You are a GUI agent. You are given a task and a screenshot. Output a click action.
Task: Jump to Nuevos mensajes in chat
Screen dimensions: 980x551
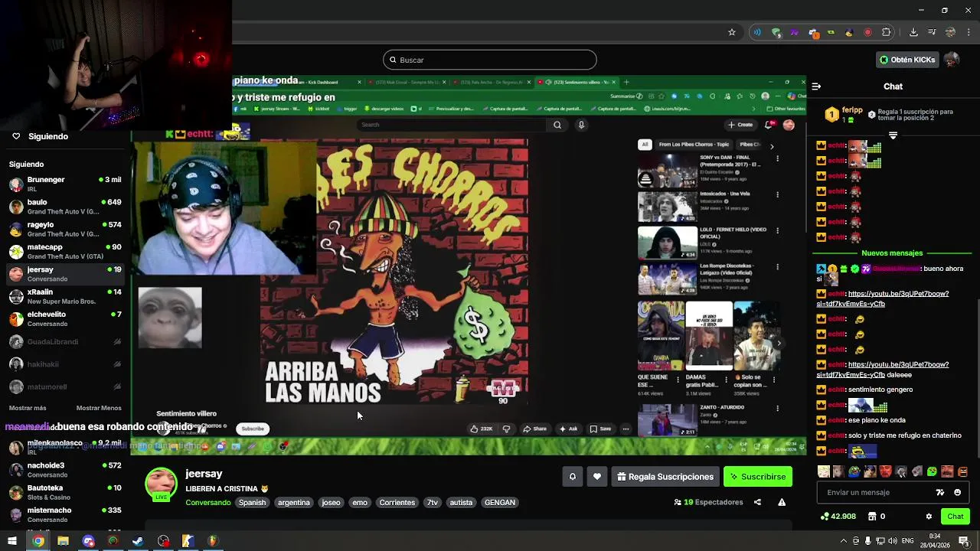point(892,253)
